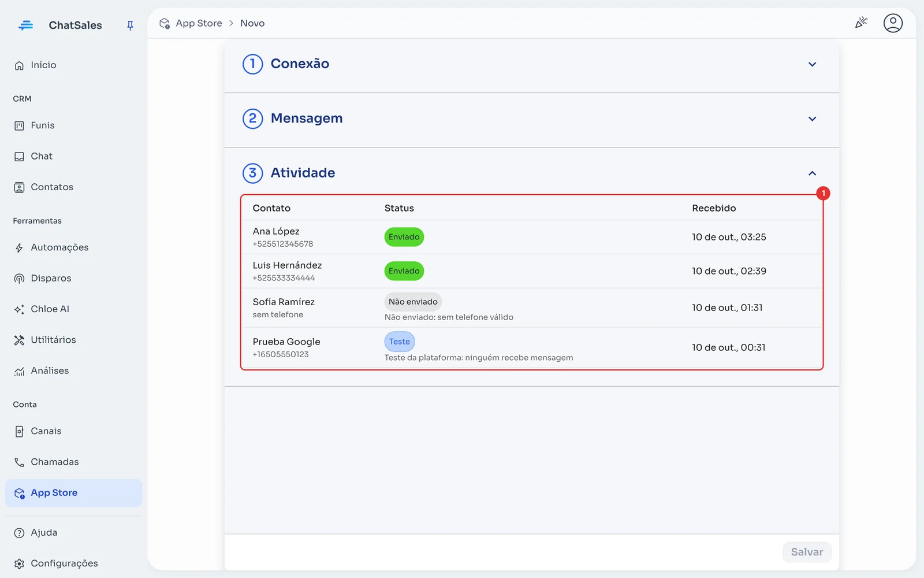Open the celebration icon in the top bar
924x578 pixels.
coord(861,23)
